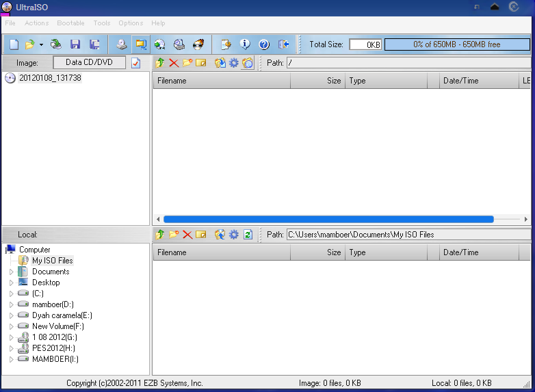Screen dimensions: 535x392
Task: Open the Tools menu
Action: (102, 23)
